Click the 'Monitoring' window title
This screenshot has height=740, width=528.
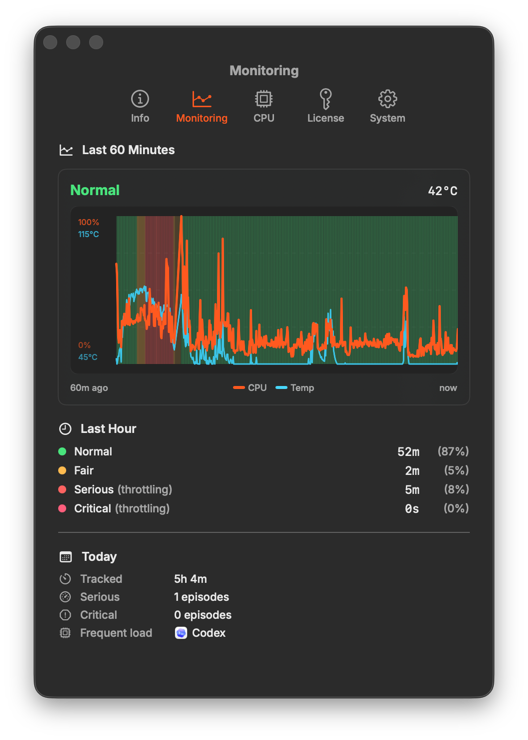coord(264,71)
